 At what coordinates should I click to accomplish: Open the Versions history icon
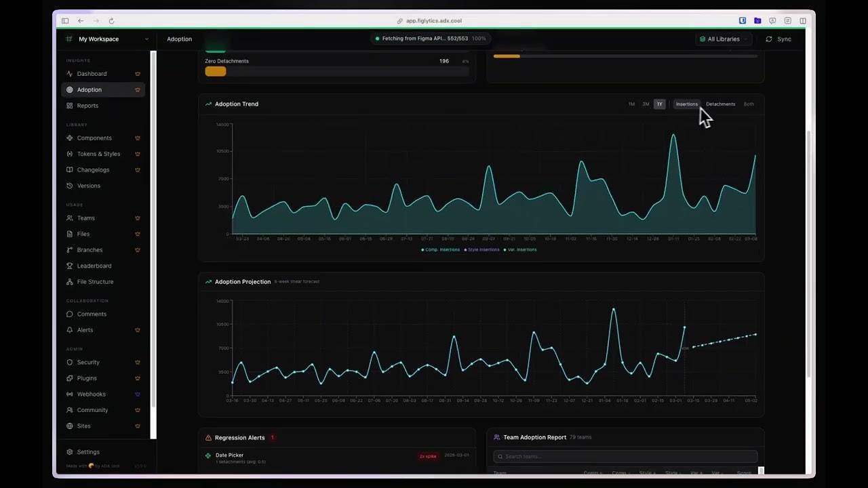pyautogui.click(x=70, y=186)
